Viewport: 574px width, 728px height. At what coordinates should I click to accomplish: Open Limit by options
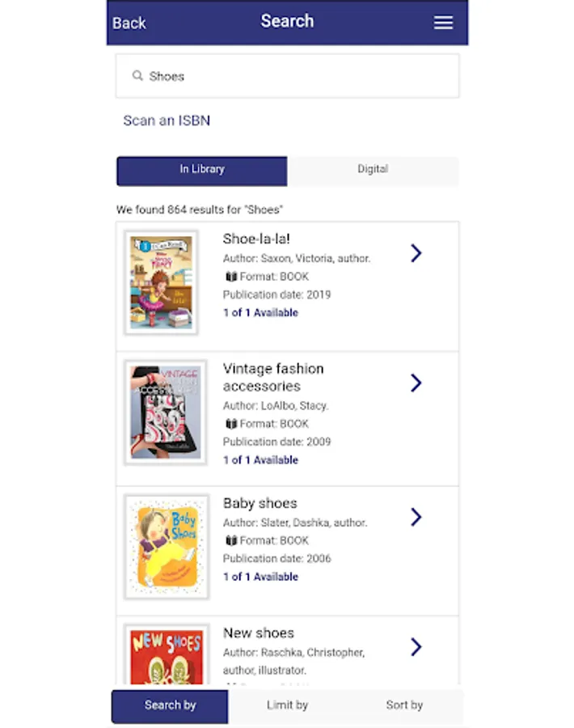[x=287, y=705]
